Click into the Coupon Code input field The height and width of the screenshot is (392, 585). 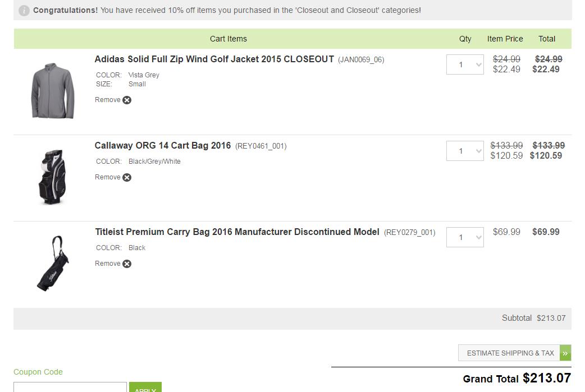tap(70, 388)
